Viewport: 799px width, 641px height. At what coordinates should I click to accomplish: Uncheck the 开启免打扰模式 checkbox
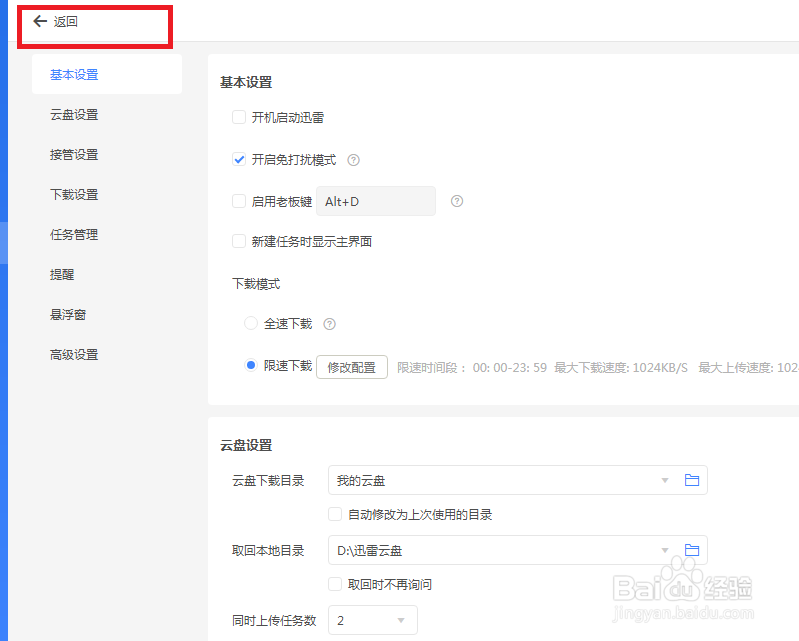pyautogui.click(x=239, y=159)
